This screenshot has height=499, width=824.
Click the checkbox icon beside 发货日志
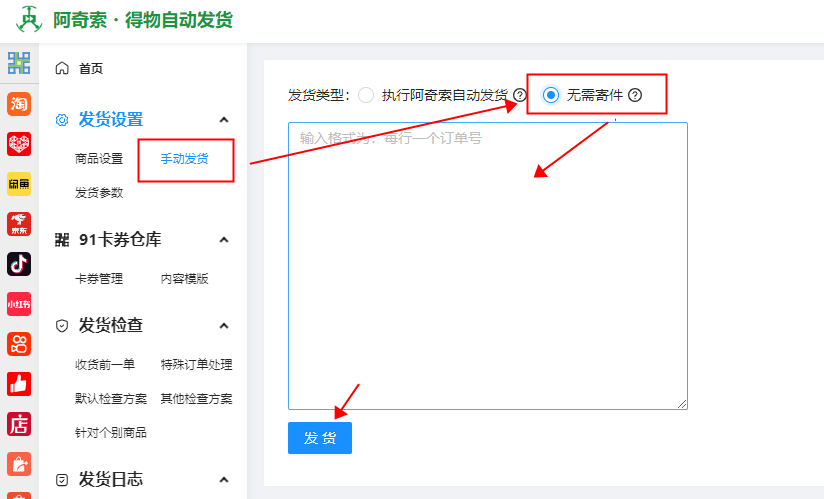62,480
